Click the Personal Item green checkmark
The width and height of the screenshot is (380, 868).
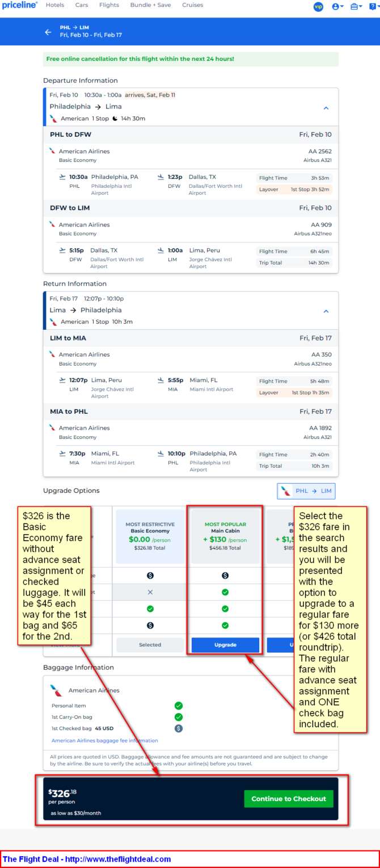click(x=179, y=706)
